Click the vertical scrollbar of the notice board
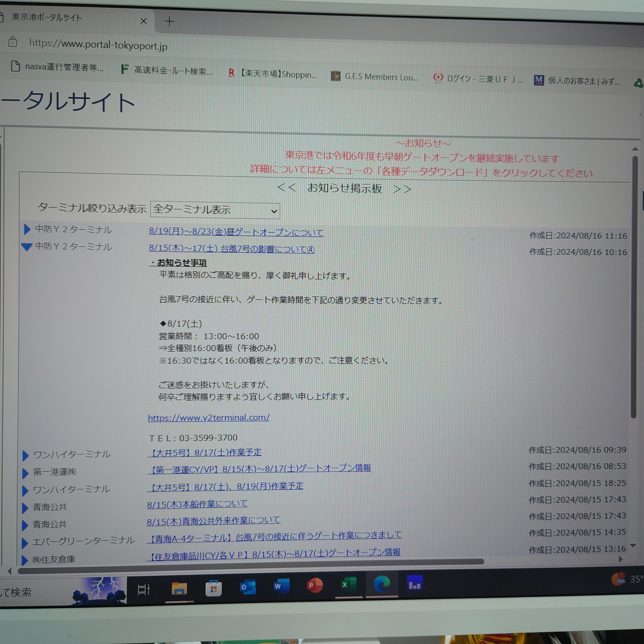Image resolution: width=644 pixels, height=644 pixels. pyautogui.click(x=633, y=287)
